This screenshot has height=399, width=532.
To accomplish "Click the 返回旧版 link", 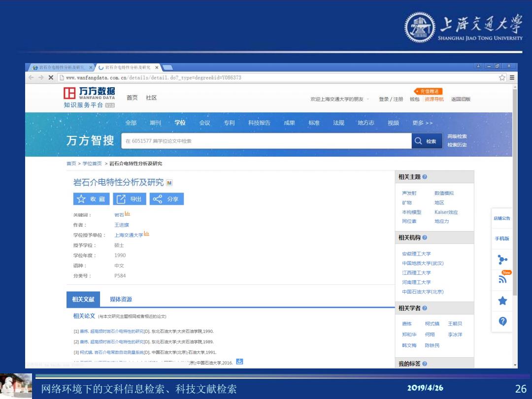I will coord(461,99).
